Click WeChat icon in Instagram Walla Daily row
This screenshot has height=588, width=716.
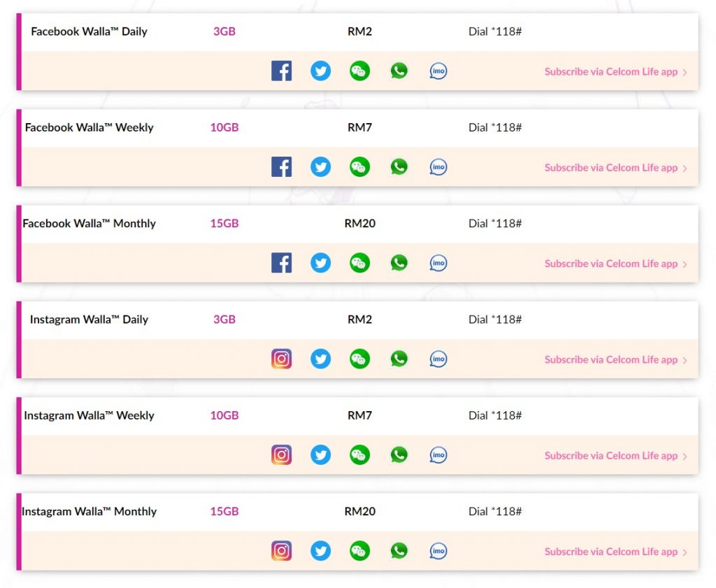pos(360,359)
